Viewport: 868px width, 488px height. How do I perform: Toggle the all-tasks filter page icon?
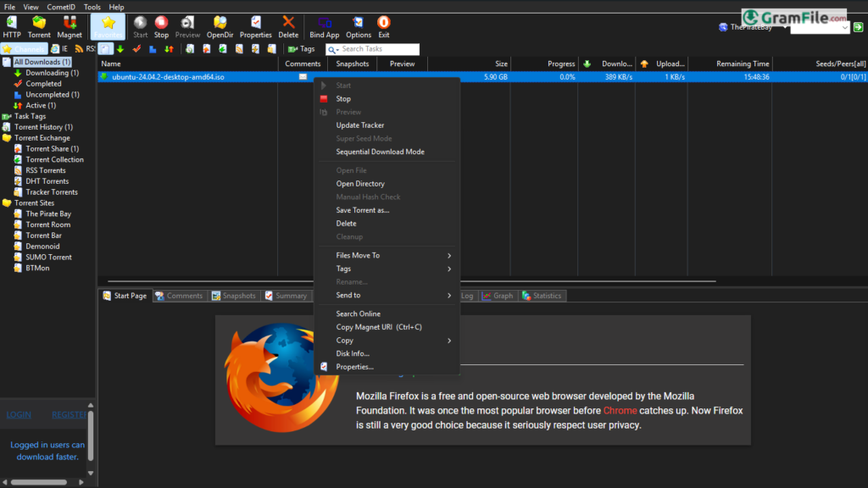coord(105,49)
